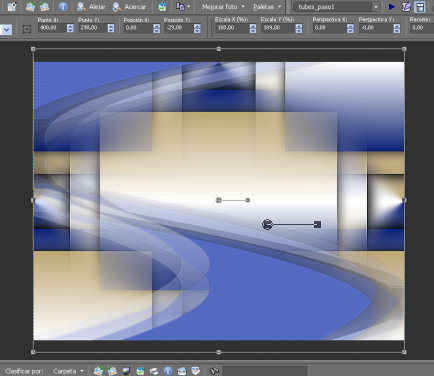The height and width of the screenshot is (376, 434).
Task: Toggle the script edit mode icon beside play
Action: pyautogui.click(x=406, y=7)
